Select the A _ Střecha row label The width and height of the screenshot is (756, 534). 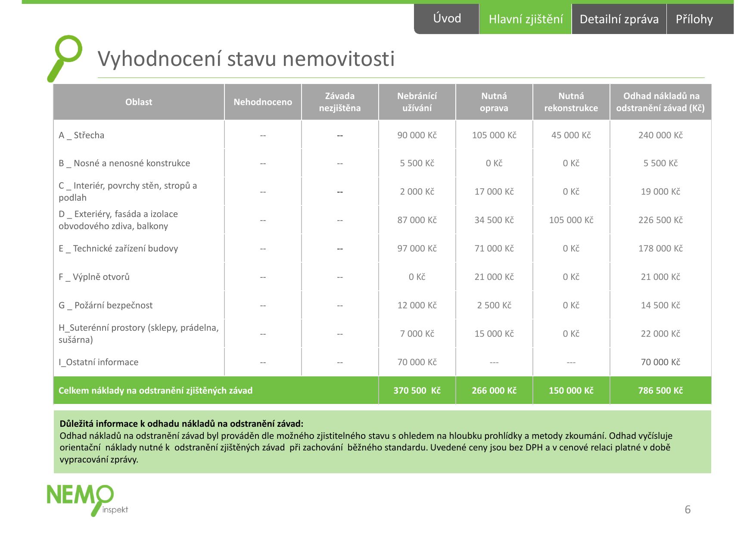point(81,135)
